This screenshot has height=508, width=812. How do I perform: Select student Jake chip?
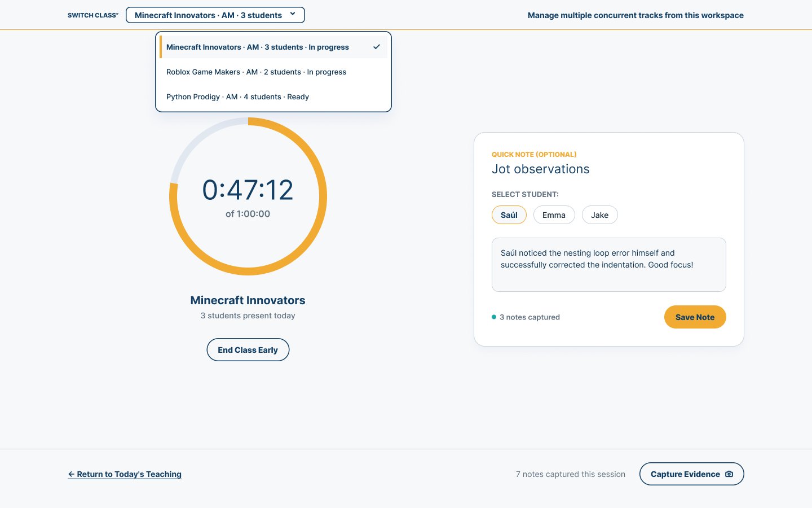click(599, 215)
